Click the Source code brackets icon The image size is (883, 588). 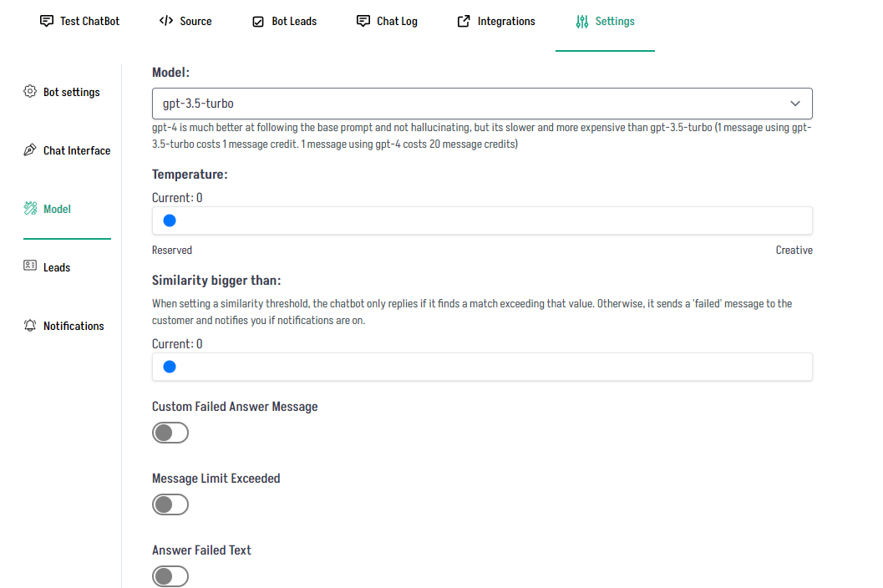(x=166, y=21)
